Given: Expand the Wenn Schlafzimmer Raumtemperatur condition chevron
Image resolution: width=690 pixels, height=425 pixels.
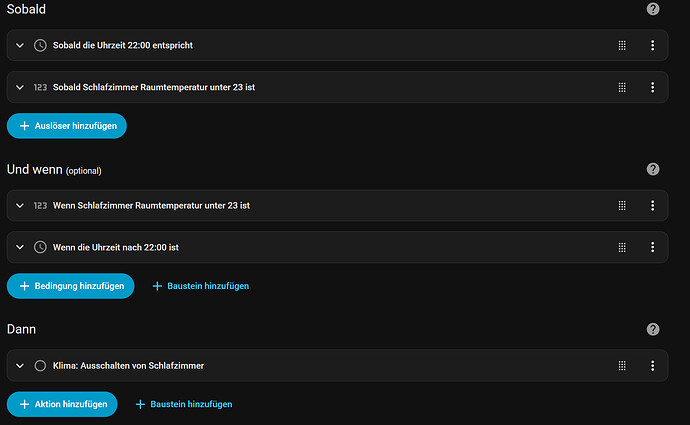Looking at the screenshot, I should pos(20,205).
